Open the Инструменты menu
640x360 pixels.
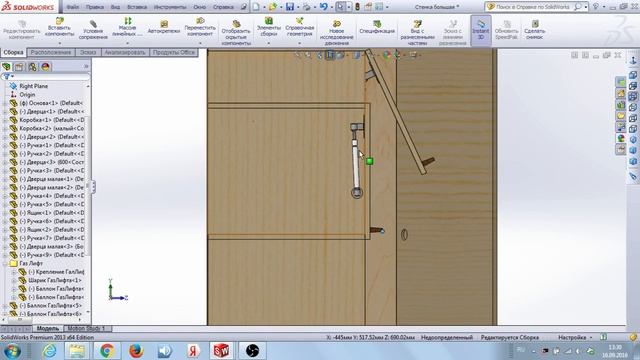[x=170, y=7]
